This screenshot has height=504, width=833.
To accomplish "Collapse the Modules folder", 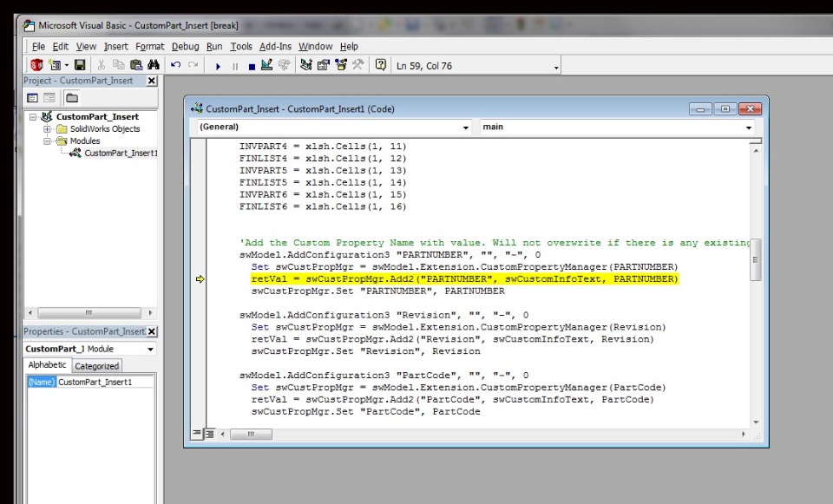I will point(47,141).
